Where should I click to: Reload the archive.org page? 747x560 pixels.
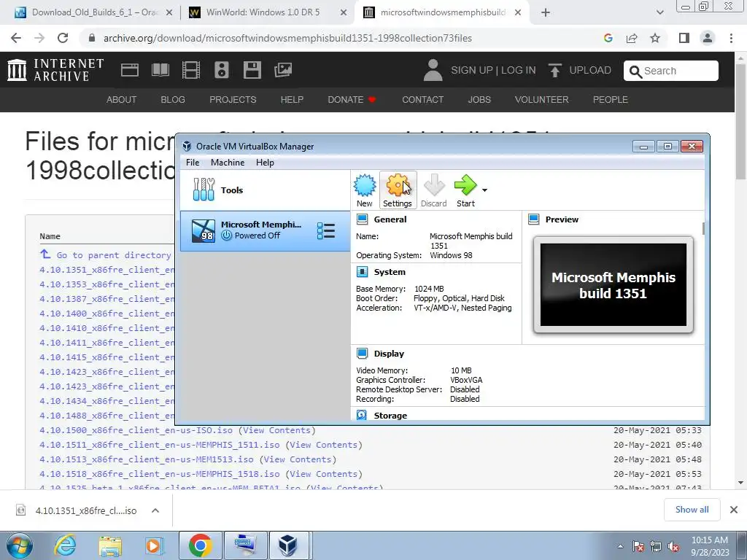click(x=63, y=38)
